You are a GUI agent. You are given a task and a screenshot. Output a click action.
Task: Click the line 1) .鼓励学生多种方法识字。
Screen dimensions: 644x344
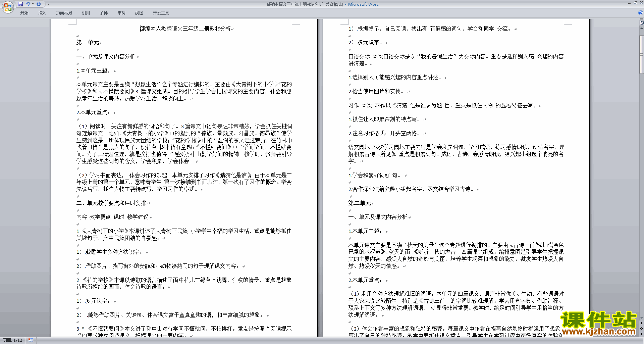pos(111,252)
